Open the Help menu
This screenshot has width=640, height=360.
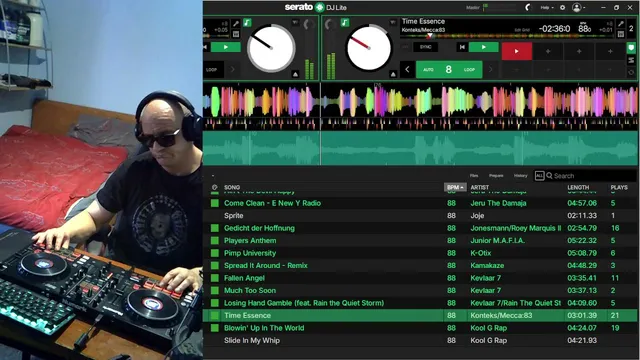(x=547, y=7)
